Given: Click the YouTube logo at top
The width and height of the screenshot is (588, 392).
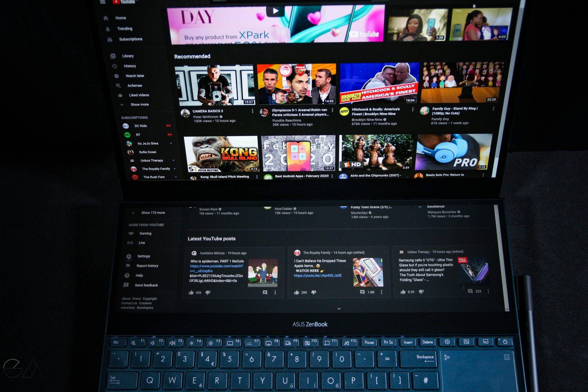Looking at the screenshot, I should coord(124,2).
